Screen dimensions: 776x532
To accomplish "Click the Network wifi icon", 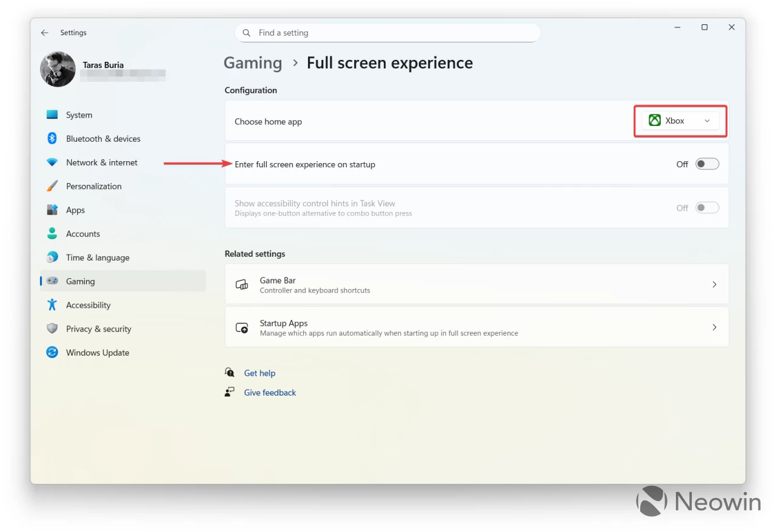I will point(52,162).
